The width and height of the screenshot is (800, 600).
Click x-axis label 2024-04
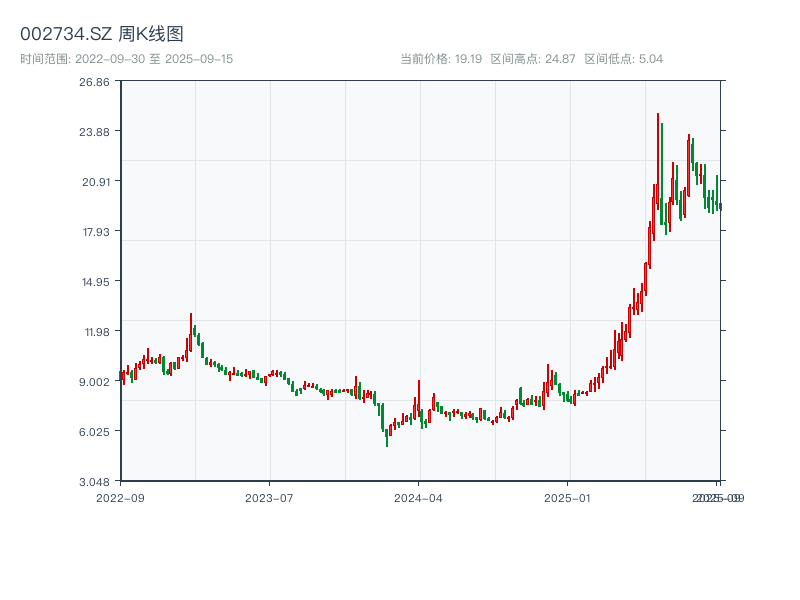click(x=418, y=498)
